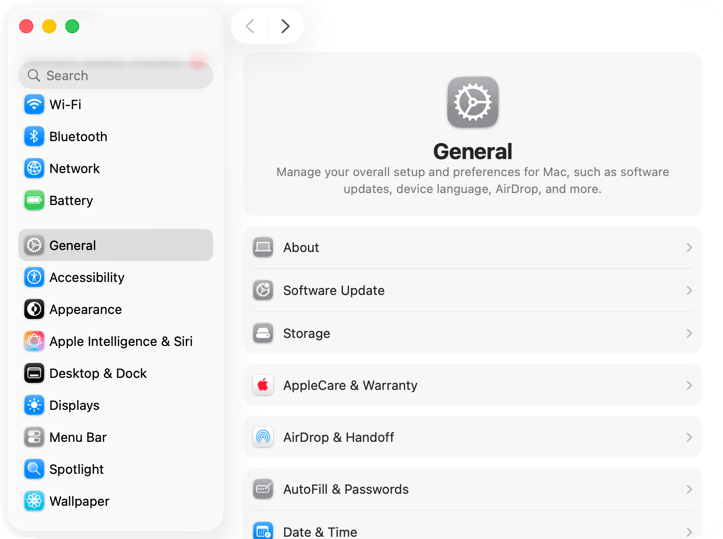Click the green zoom window button
Screen dimensions: 723x539
pyautogui.click(x=72, y=26)
